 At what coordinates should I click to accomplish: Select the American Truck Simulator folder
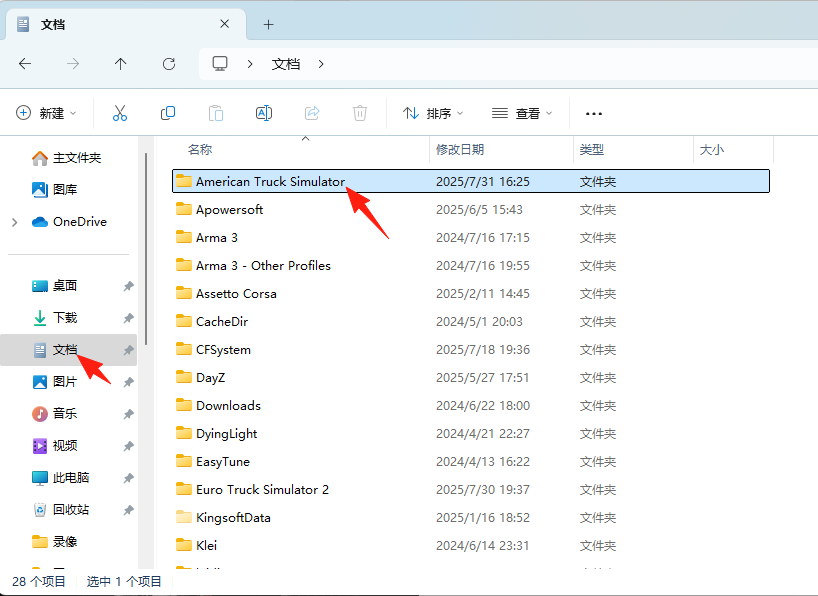click(471, 181)
